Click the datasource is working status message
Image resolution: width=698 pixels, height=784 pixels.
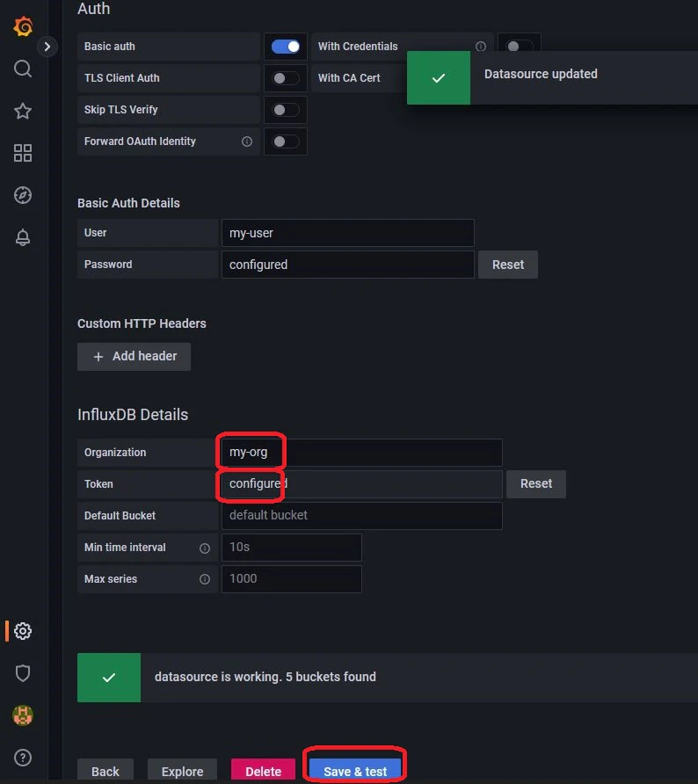pyautogui.click(x=265, y=677)
